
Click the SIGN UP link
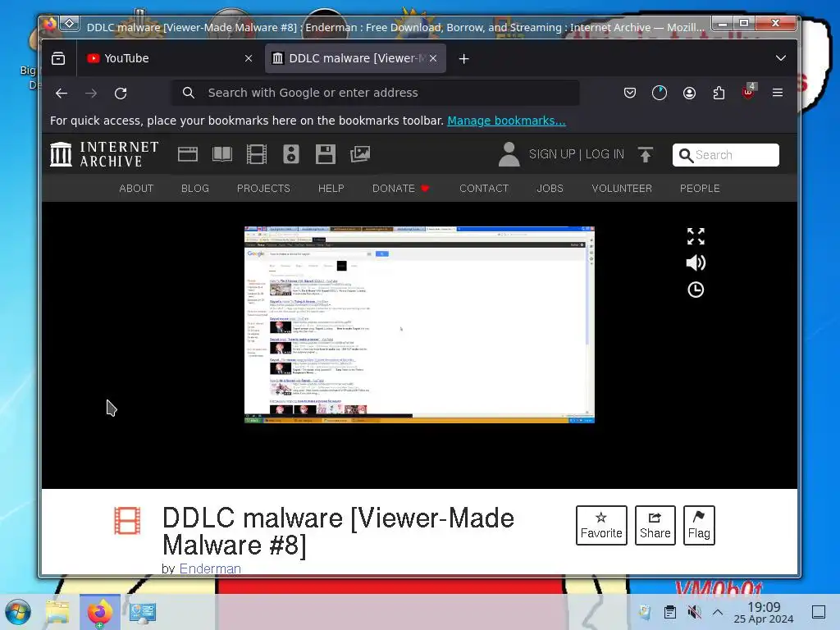coord(552,154)
